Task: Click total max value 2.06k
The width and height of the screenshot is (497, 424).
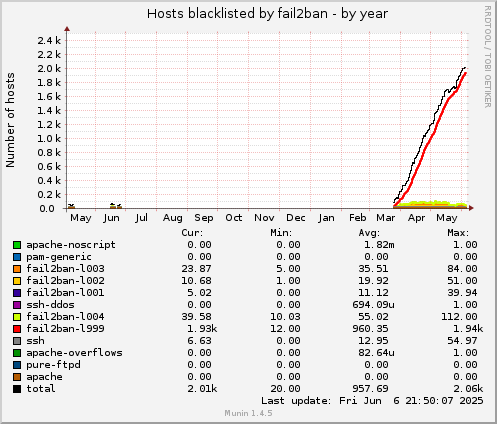Action: click(x=468, y=389)
